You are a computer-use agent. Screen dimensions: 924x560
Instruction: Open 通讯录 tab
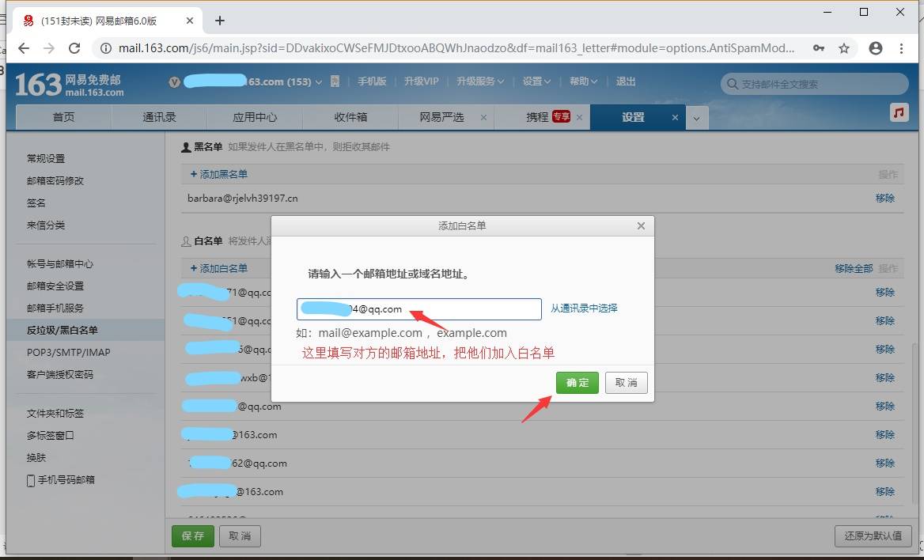(159, 117)
